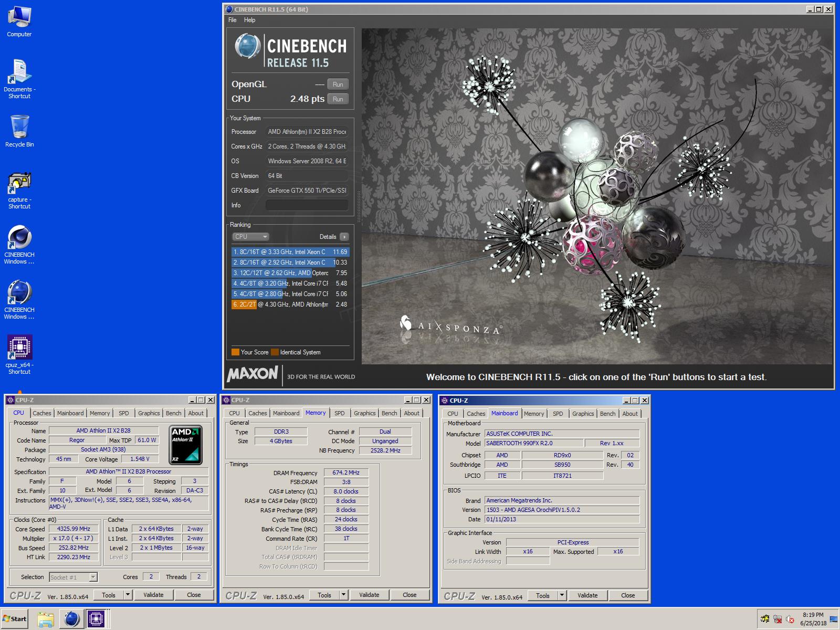Image resolution: width=840 pixels, height=630 pixels.
Task: Click the Details arrow in Ranking panel
Action: (x=344, y=237)
